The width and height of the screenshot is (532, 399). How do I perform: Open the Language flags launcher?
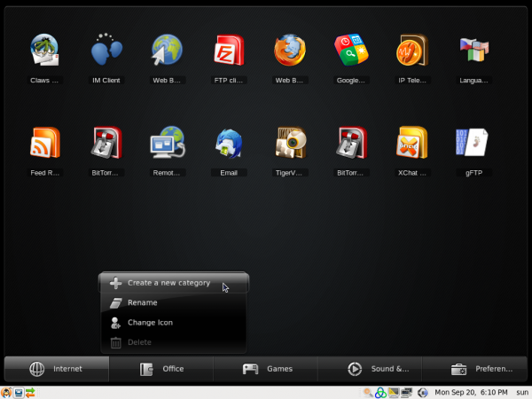tap(474, 50)
